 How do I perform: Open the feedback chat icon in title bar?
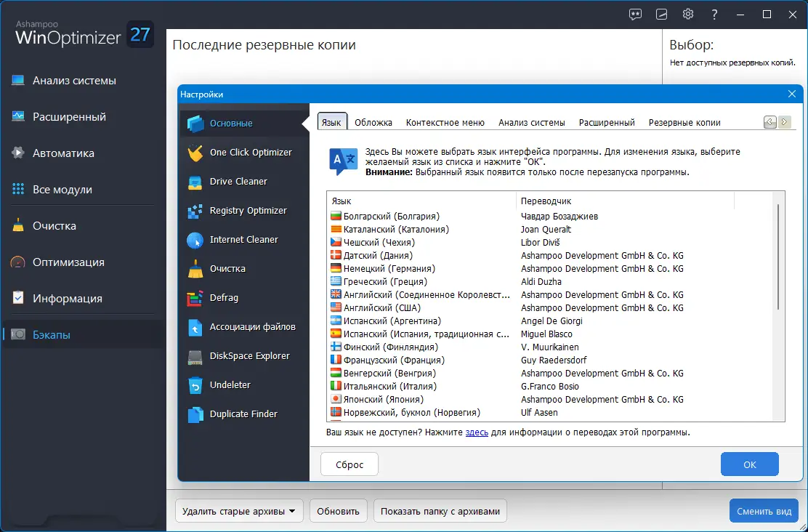point(635,15)
